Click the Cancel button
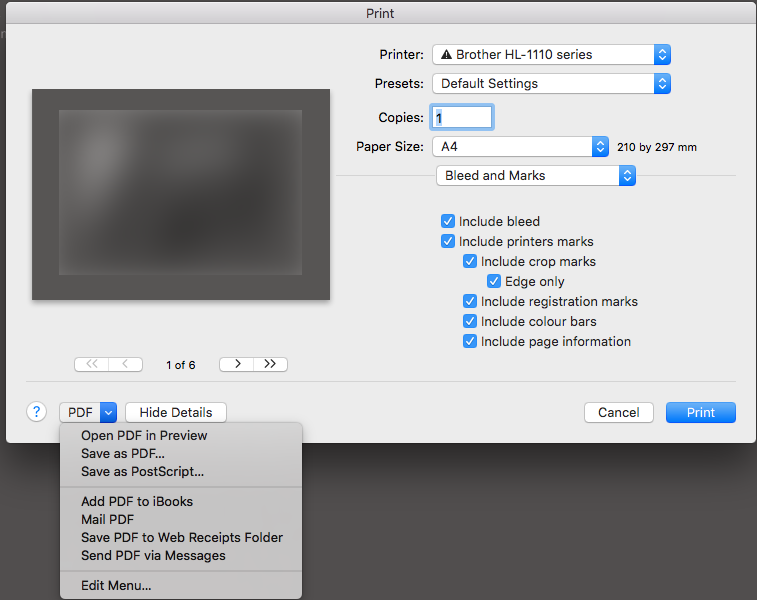Screen dimensions: 757x600 (618, 412)
